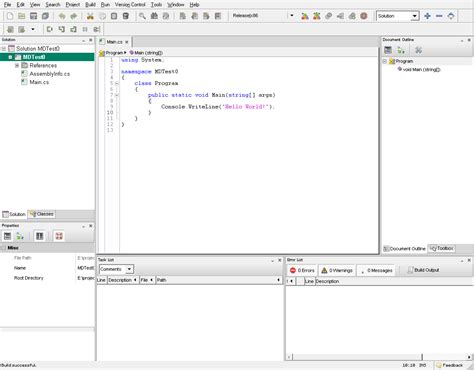
Task: Click the Name property value field
Action: 86,268
